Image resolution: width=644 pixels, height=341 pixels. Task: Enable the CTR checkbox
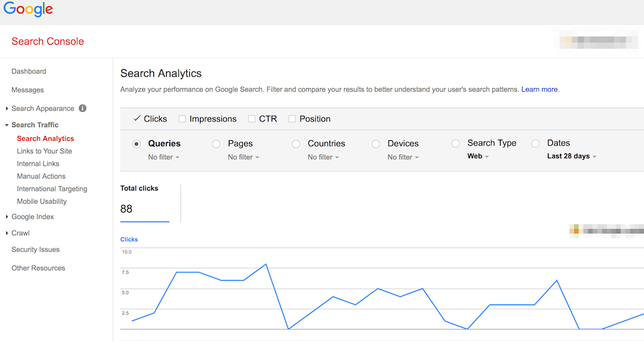tap(252, 119)
